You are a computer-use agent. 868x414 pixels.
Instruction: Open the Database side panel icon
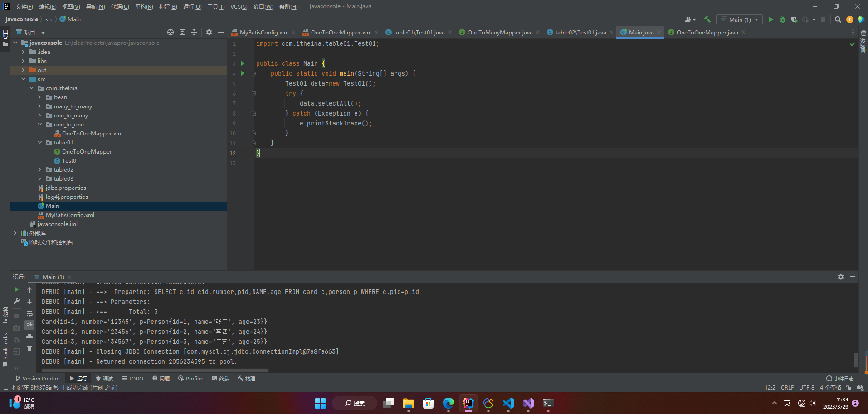click(863, 33)
